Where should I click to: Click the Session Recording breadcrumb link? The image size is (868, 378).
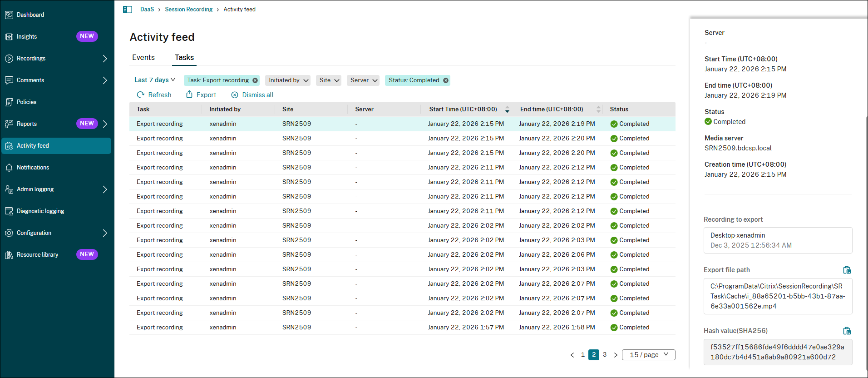point(189,10)
